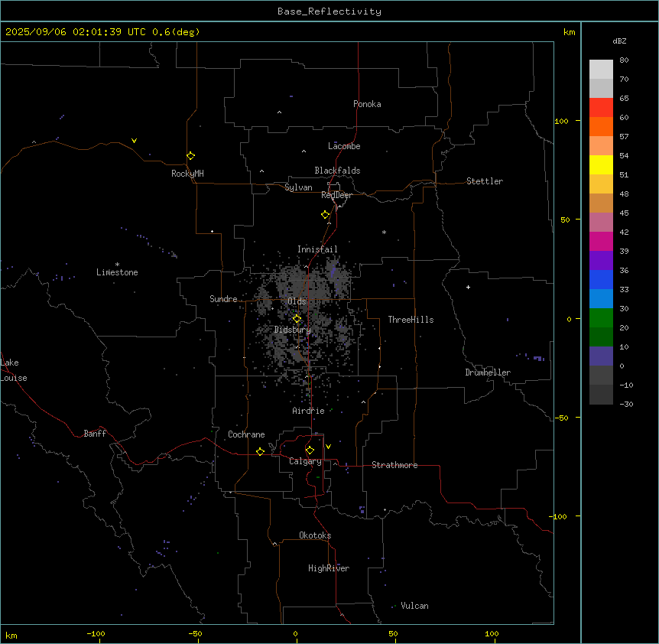Select the dBZ legend heading

point(619,41)
